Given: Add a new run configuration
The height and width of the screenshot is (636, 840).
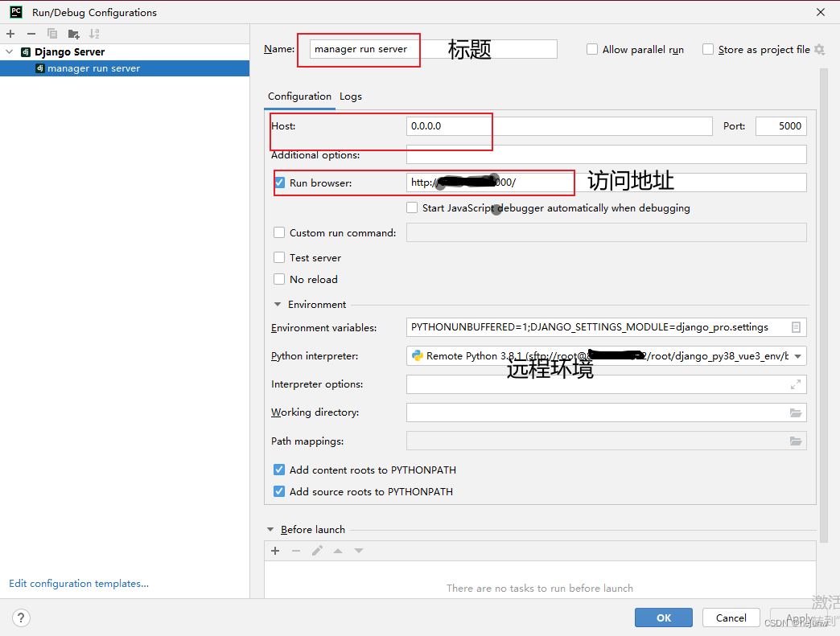Looking at the screenshot, I should point(10,34).
